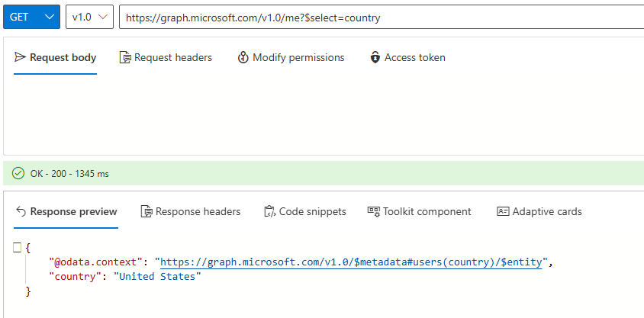Switch to the Adaptive cards tab

pos(539,212)
